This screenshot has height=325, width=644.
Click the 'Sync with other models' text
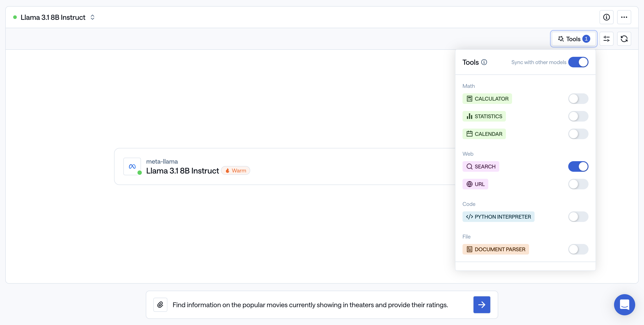point(539,62)
